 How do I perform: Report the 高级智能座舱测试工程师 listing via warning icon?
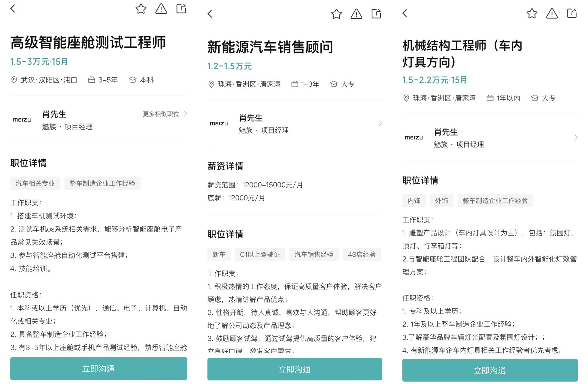tap(161, 9)
